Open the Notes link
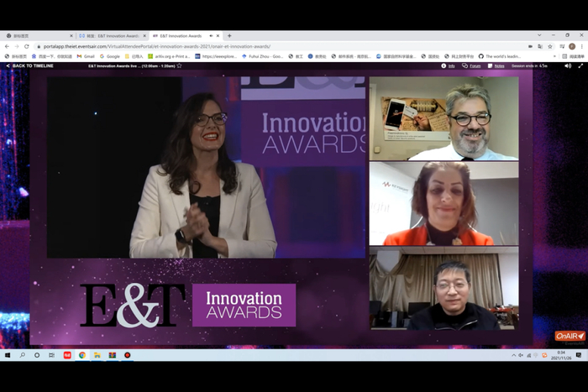Screen dimensions: 588x392 (496, 65)
